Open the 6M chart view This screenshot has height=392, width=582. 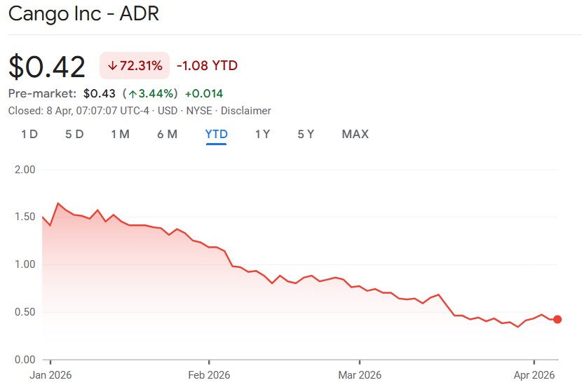[x=167, y=134]
